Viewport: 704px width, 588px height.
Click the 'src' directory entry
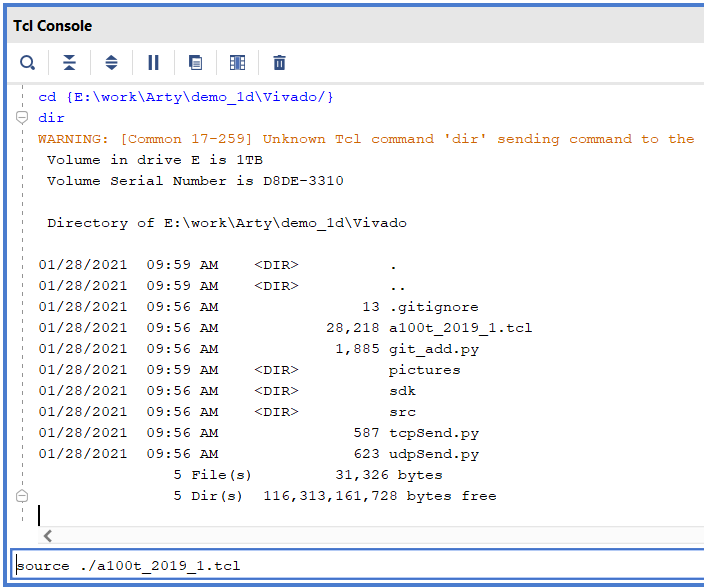point(402,412)
